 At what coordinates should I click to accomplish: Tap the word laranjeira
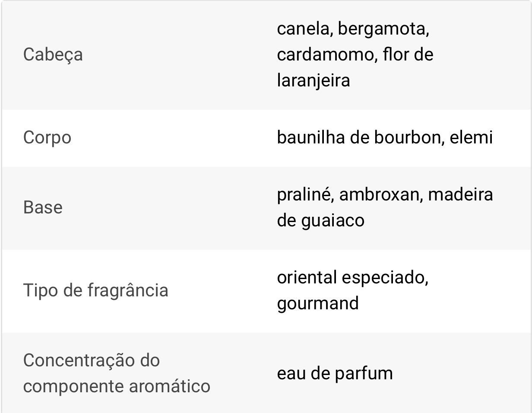click(x=313, y=81)
